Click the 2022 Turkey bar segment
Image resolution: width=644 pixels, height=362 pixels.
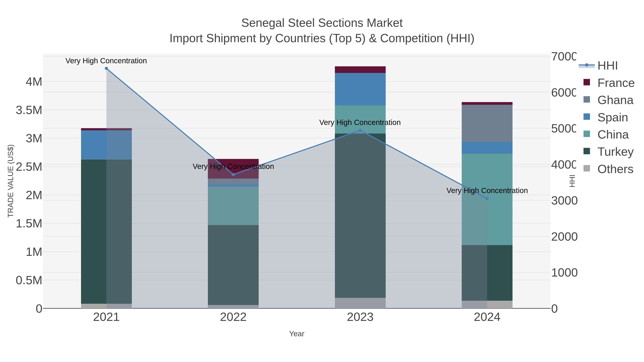pyautogui.click(x=233, y=265)
